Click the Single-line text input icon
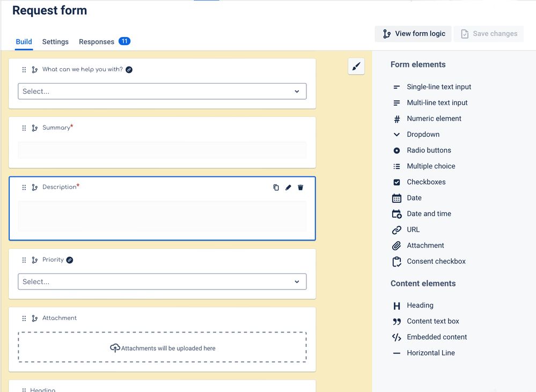Screen dimensions: 536x392 tap(397, 87)
